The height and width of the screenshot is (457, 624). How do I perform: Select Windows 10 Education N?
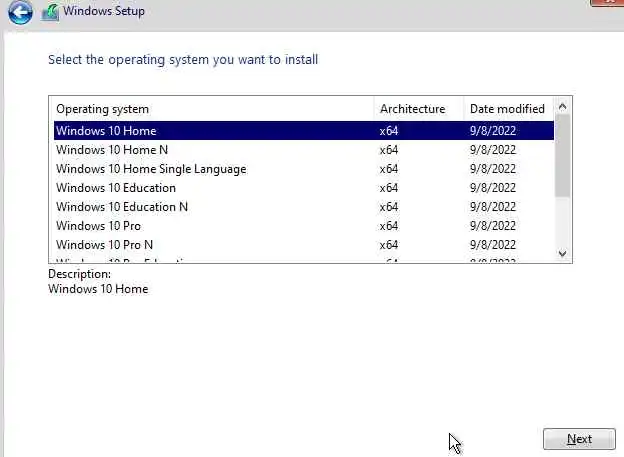[304, 207]
